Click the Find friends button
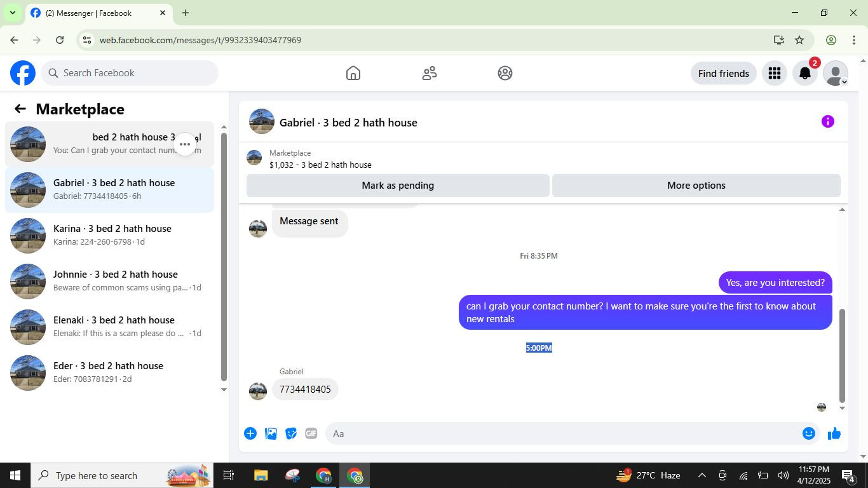 (723, 73)
